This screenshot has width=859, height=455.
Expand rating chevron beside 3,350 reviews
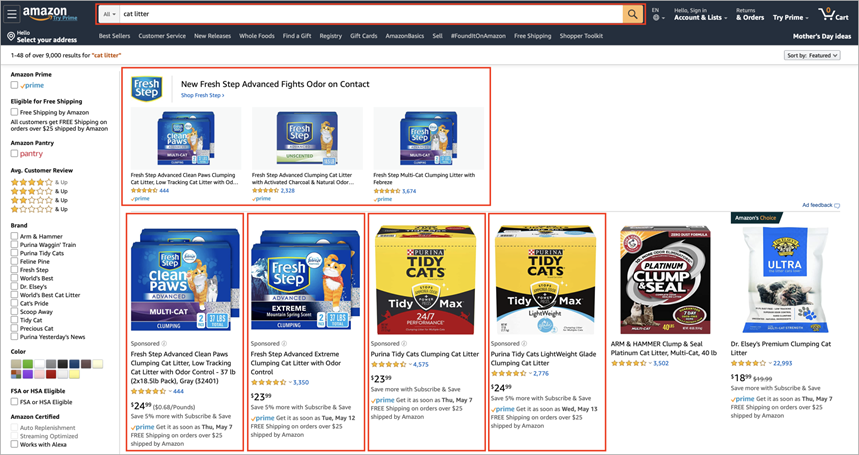click(x=289, y=382)
